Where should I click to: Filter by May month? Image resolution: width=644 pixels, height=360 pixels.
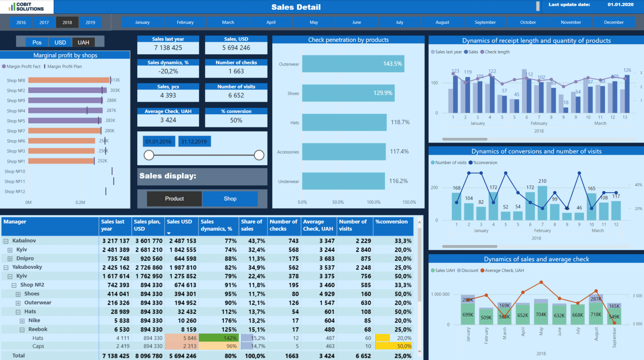point(314,23)
